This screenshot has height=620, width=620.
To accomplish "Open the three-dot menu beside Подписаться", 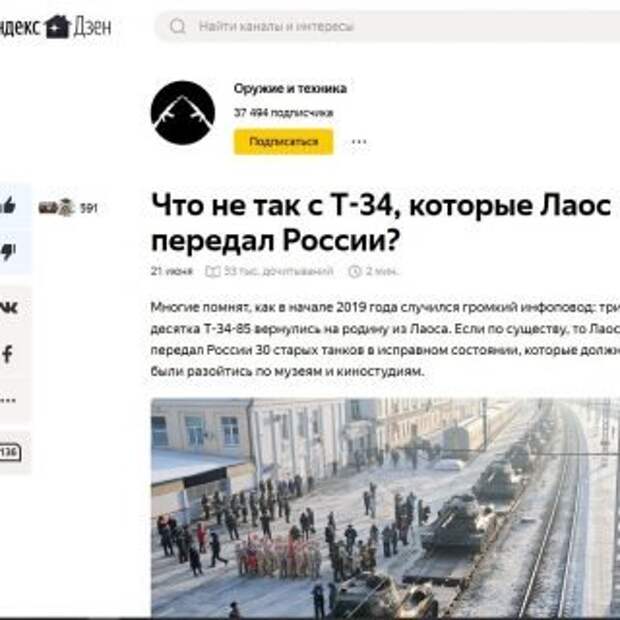I will [x=359, y=142].
